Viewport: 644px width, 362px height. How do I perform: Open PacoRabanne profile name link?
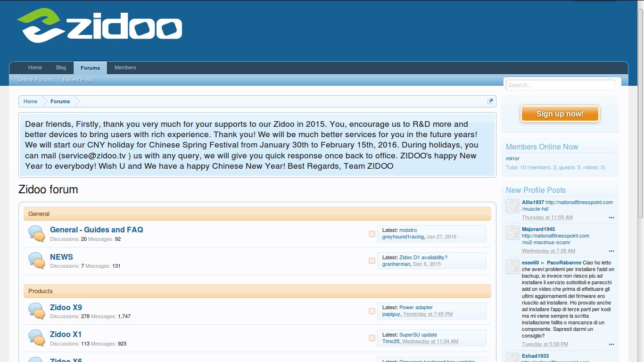pos(564,263)
